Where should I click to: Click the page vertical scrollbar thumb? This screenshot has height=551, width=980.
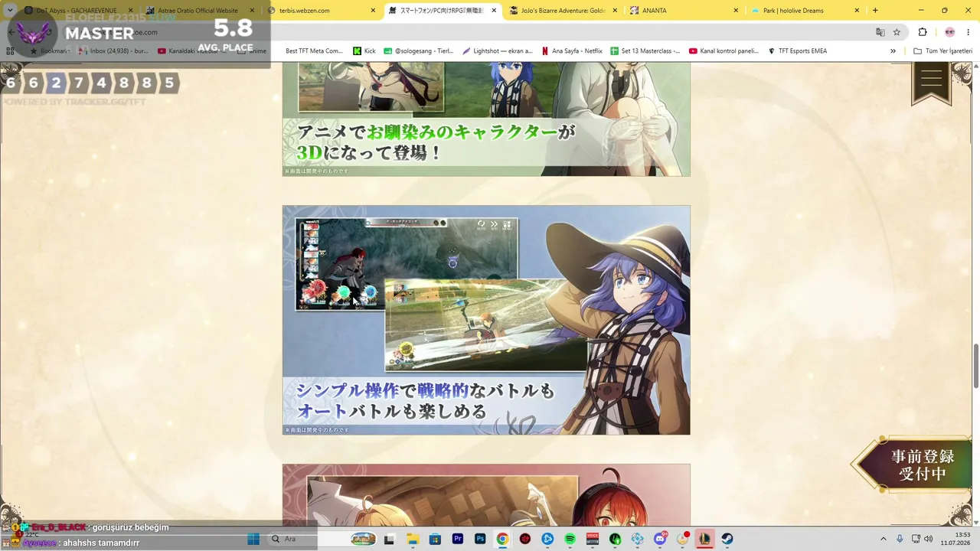tap(975, 366)
